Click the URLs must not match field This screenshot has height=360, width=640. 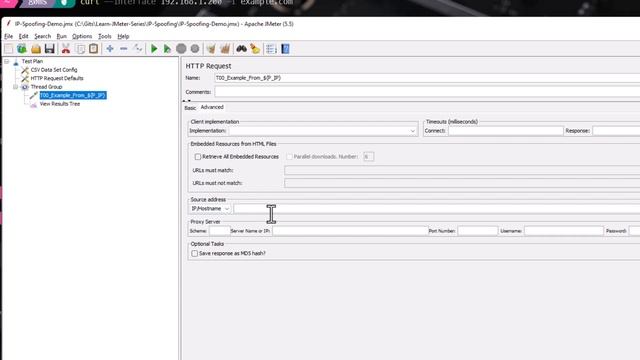[462, 183]
